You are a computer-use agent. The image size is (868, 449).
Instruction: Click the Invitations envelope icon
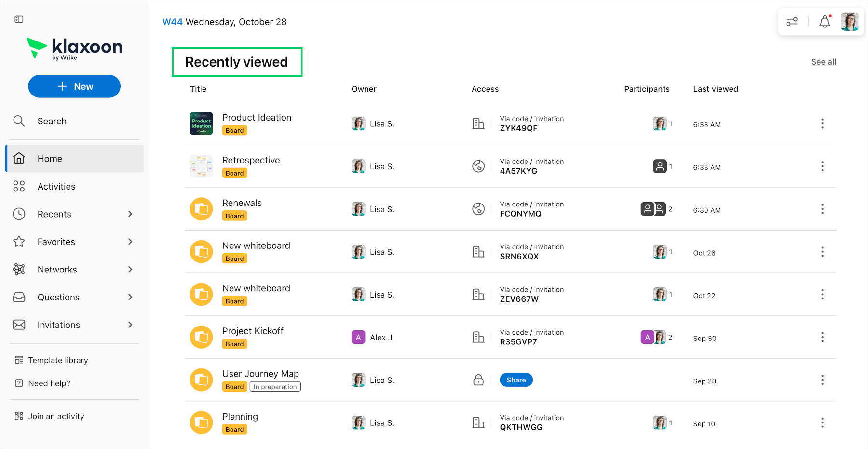19,325
